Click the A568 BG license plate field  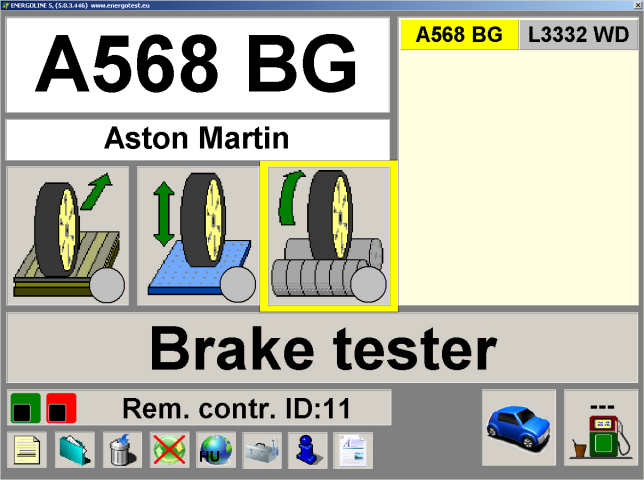tap(197, 65)
